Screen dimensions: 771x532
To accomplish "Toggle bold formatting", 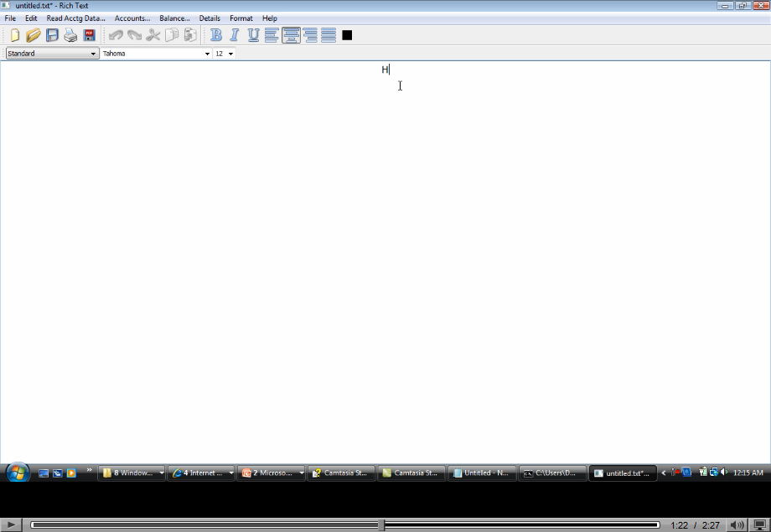I will pos(216,35).
